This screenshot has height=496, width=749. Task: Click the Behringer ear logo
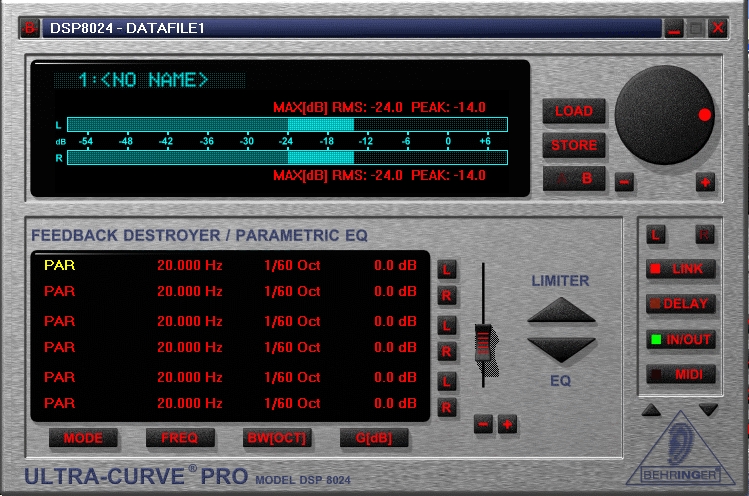680,448
